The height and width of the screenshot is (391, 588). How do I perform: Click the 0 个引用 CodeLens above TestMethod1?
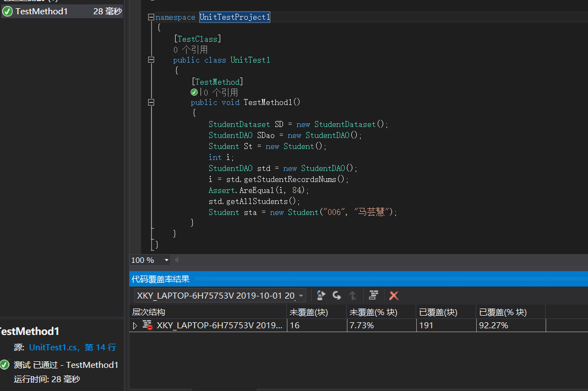click(x=221, y=92)
